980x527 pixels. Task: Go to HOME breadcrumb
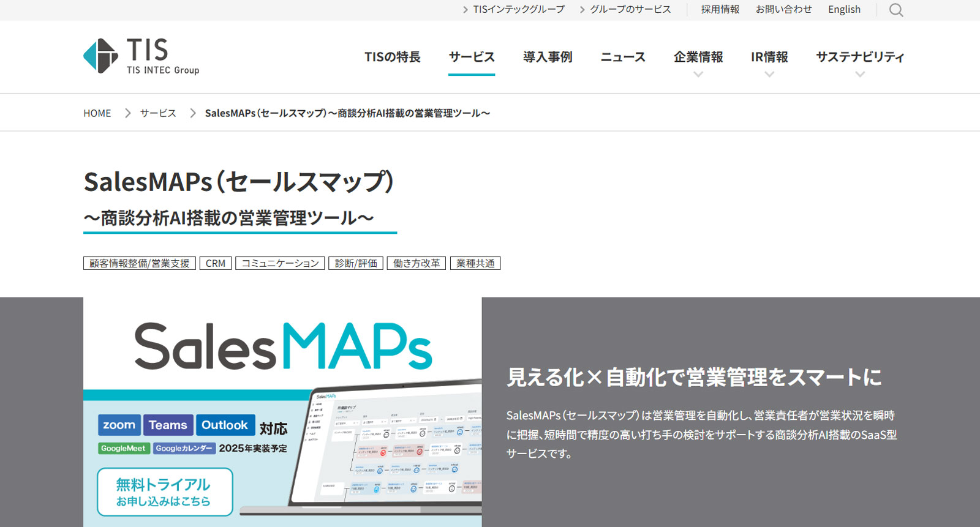(x=97, y=113)
